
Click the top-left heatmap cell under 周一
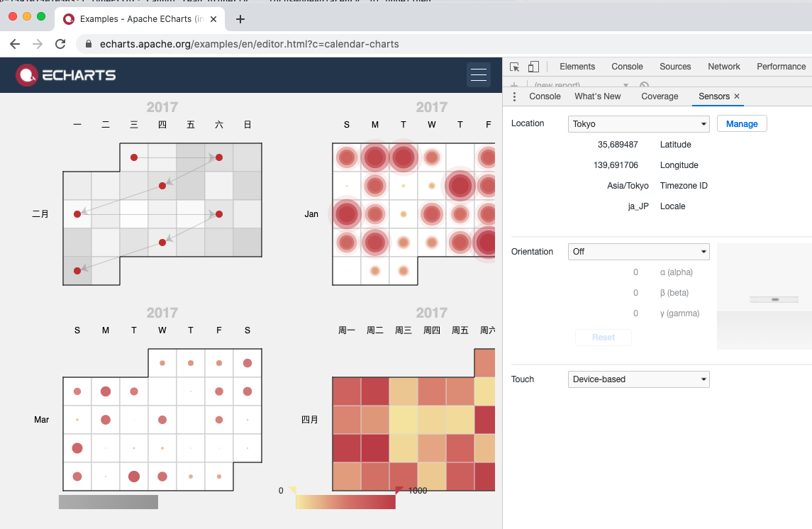(x=347, y=391)
